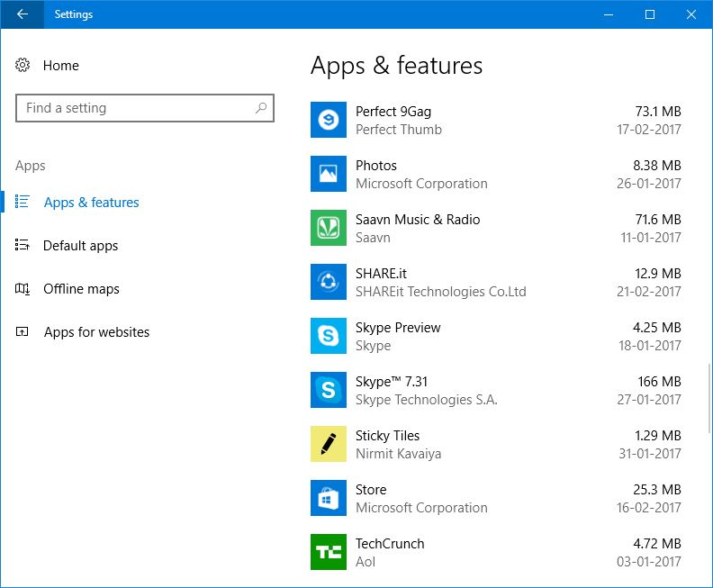Click the Skype Preview app icon
Screen dimensions: 713x588
[329, 336]
